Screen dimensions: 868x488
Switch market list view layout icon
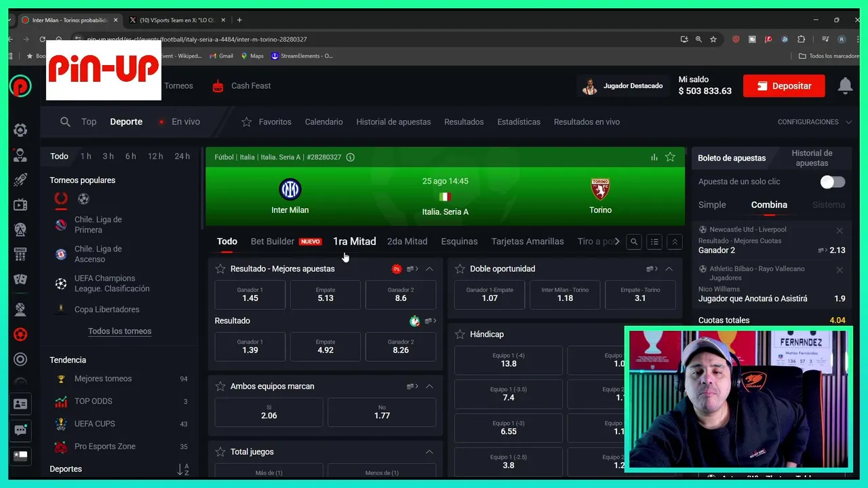click(654, 241)
